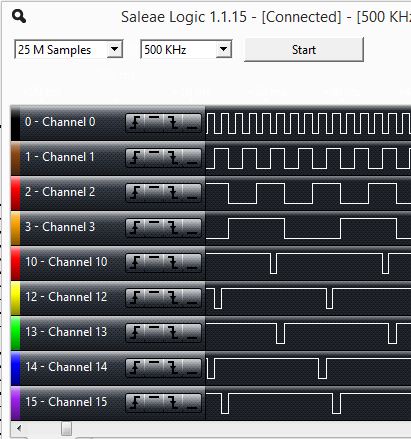Click the scrollbar left arrow
Viewport: 411px width, 439px height.
(x=19, y=428)
